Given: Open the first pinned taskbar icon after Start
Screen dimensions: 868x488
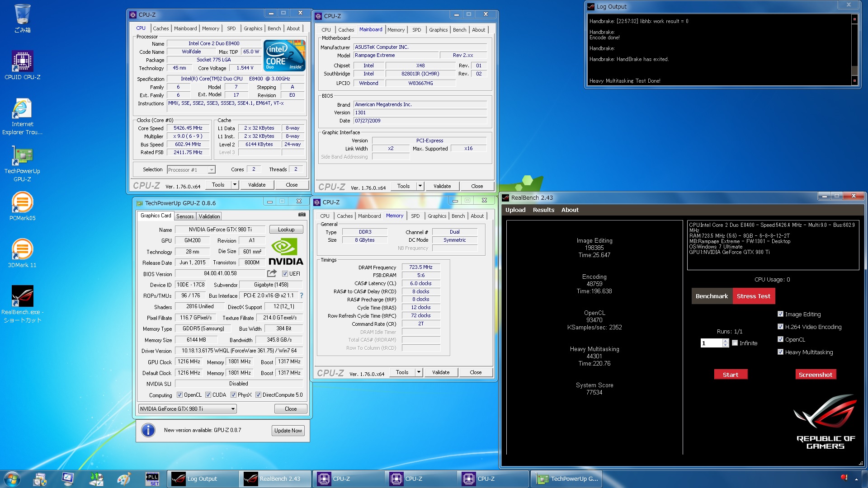Looking at the screenshot, I should pos(40,479).
